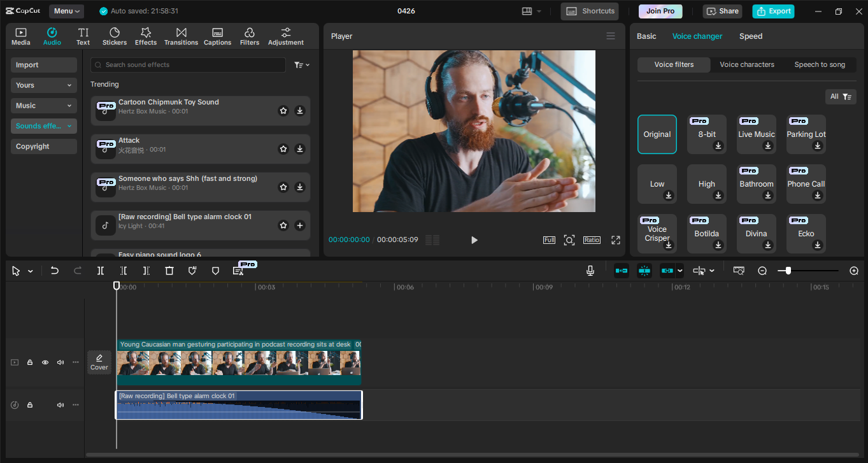Viewport: 868px width, 463px height.
Task: Click the timeline zoom slider
Action: pos(788,271)
